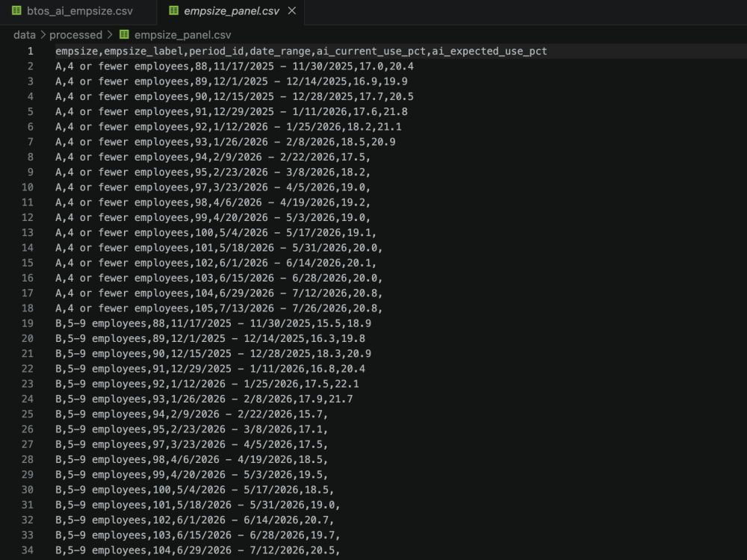Click the 'data' breadcrumb folder
Image resolution: width=747 pixels, height=560 pixels.
point(25,35)
